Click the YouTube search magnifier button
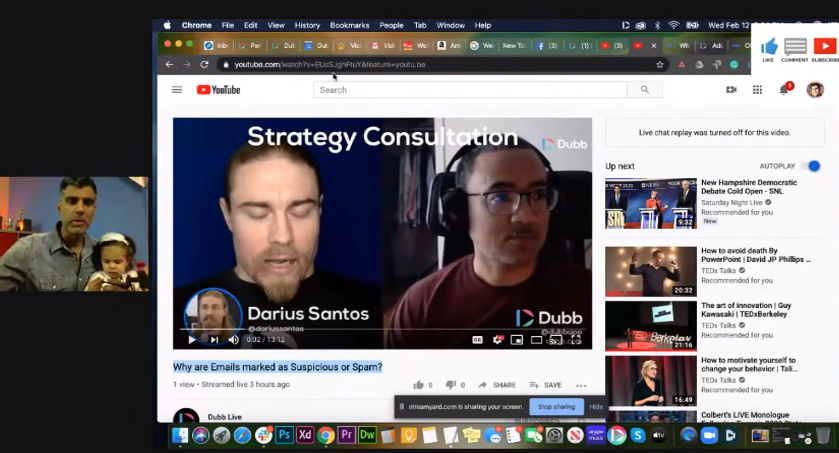Screen dimensions: 839x453 (x=645, y=90)
